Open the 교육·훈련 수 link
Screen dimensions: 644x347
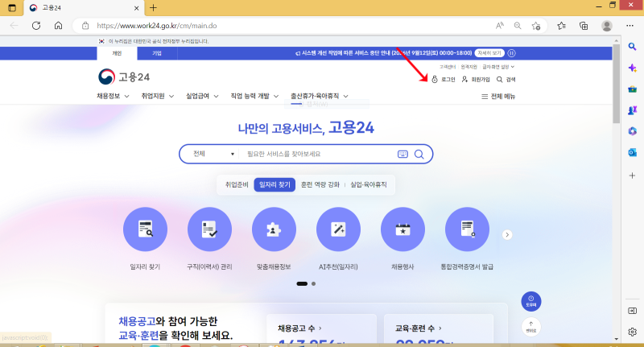[x=418, y=328]
